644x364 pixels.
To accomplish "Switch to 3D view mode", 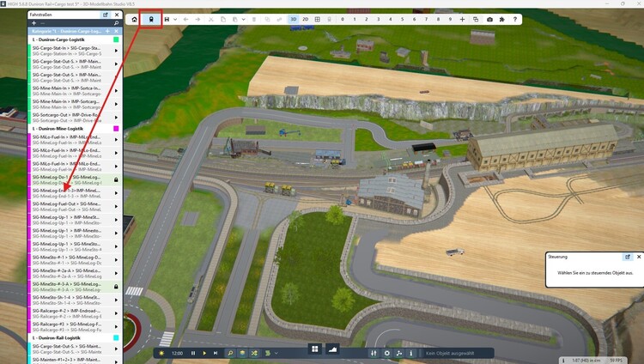I will point(292,19).
